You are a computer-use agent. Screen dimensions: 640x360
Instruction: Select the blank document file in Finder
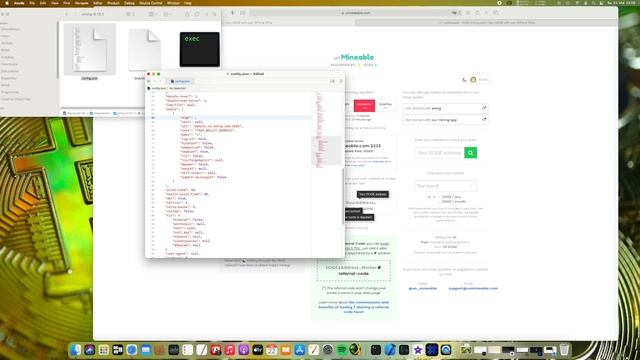coord(144,50)
